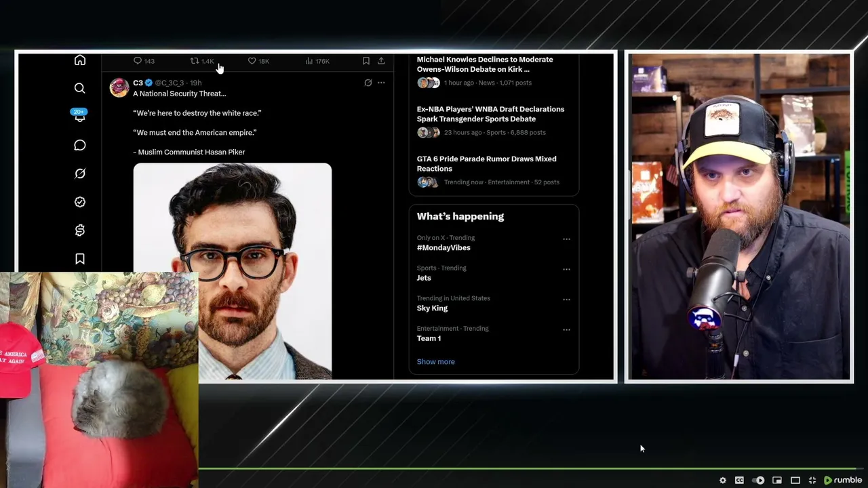
Task: Open X search from the sidebar
Action: point(80,88)
